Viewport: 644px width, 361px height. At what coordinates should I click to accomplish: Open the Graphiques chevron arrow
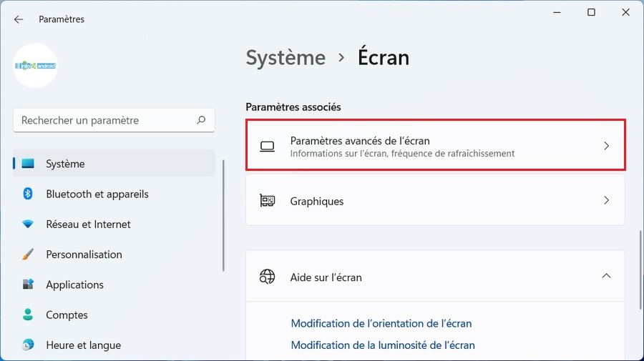click(x=606, y=201)
